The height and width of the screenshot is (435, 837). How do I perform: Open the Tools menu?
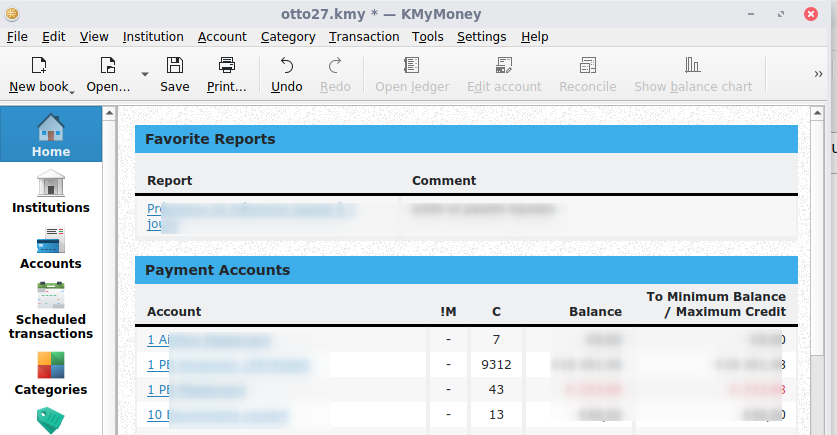pyautogui.click(x=427, y=37)
